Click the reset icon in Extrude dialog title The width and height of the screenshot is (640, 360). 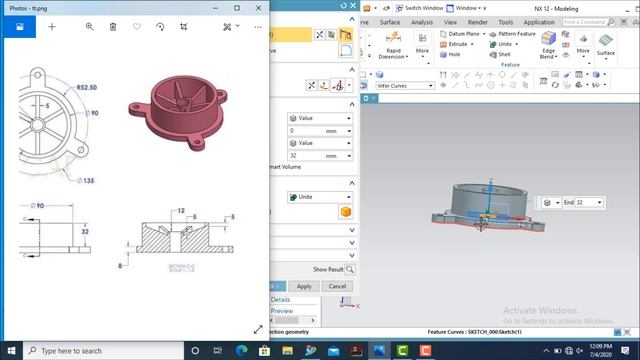343,5
